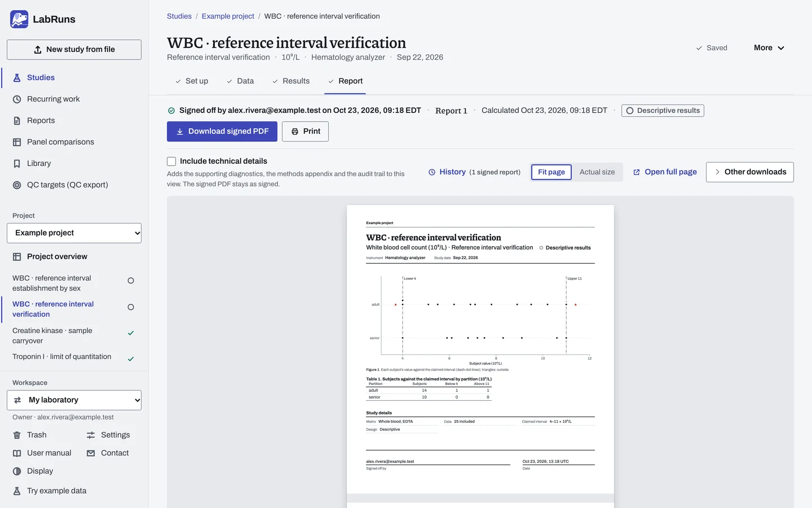This screenshot has height=508, width=812.
Task: Switch preview to Fit page
Action: click(x=551, y=172)
